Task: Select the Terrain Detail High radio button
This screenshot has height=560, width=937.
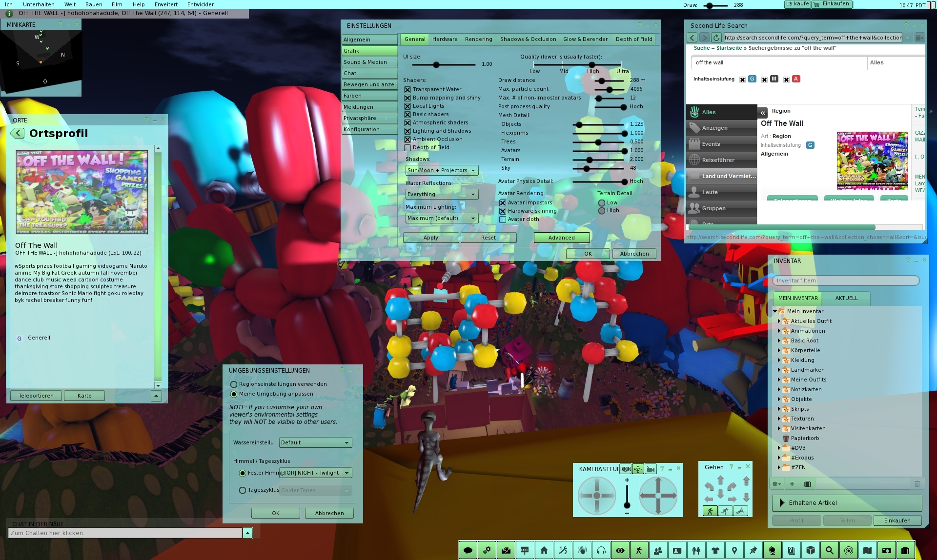Action: pos(602,211)
